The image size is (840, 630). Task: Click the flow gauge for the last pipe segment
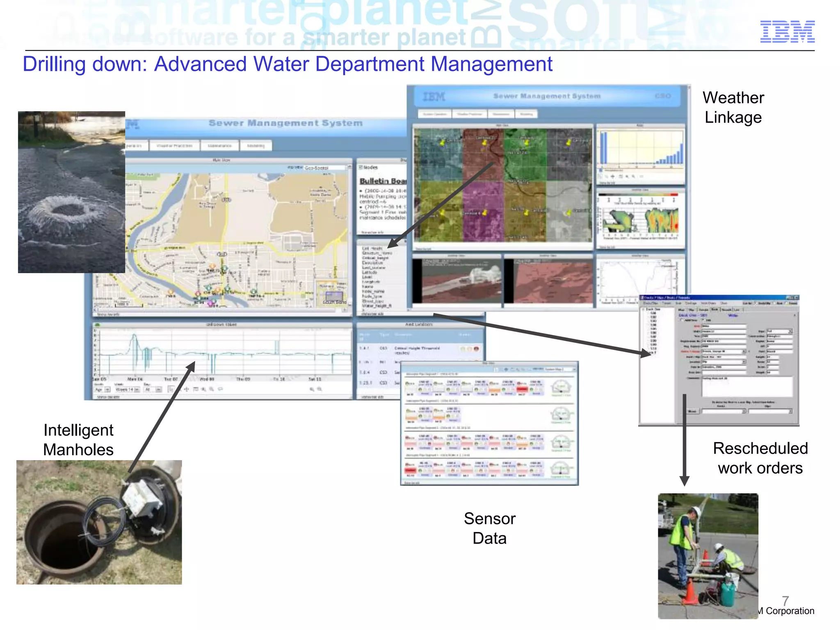tap(561, 468)
